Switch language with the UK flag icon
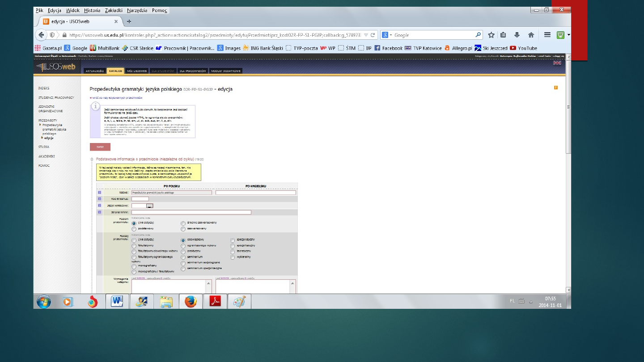This screenshot has width=644, height=362. pos(557,63)
